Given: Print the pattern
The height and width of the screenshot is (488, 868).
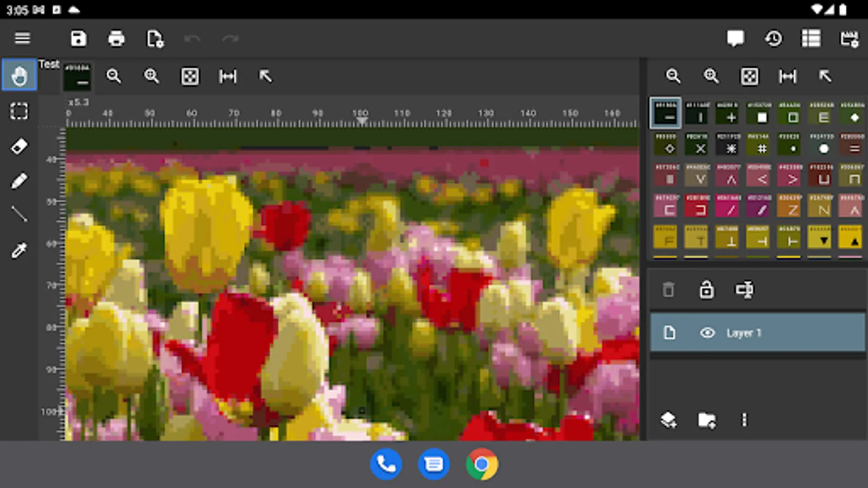Looking at the screenshot, I should pos(116,38).
